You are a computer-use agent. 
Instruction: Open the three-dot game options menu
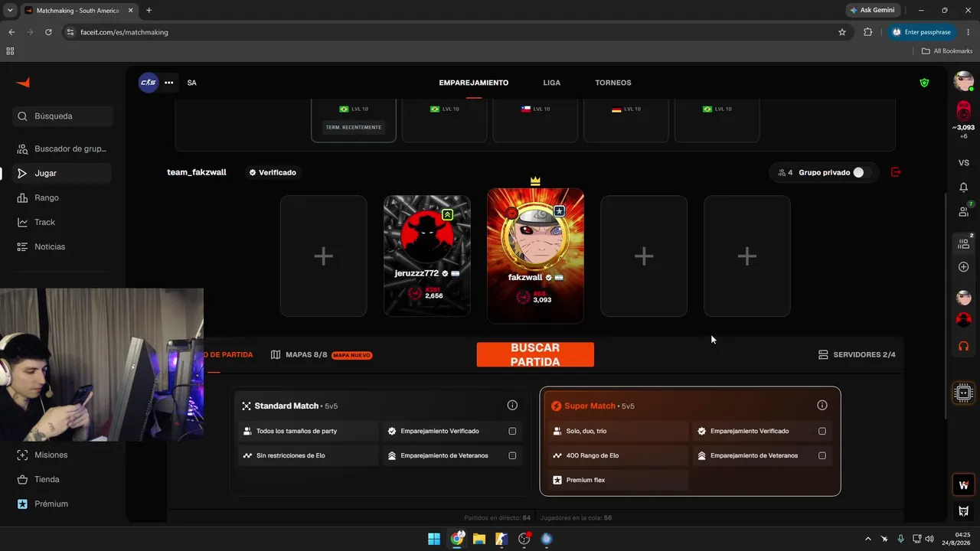coord(168,83)
